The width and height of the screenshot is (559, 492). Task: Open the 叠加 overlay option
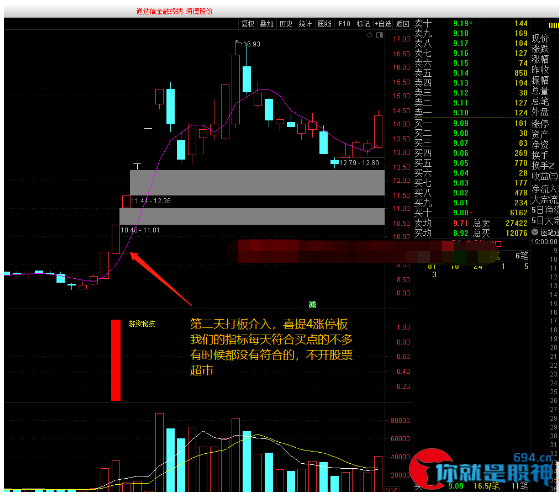[267, 24]
